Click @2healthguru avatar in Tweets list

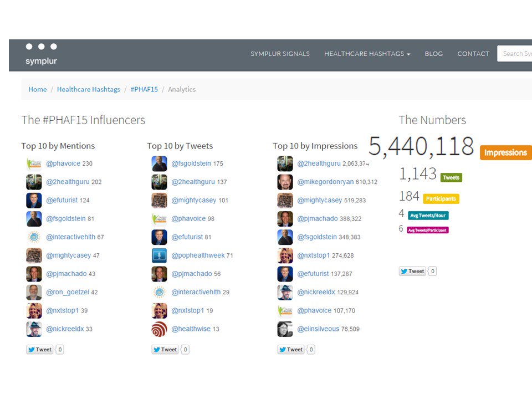pyautogui.click(x=159, y=182)
